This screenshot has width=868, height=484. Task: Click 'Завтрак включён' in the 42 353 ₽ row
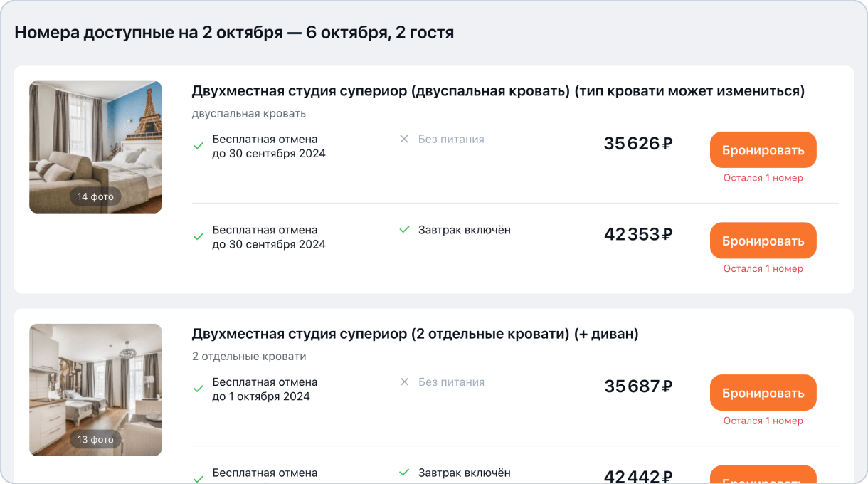pyautogui.click(x=465, y=230)
